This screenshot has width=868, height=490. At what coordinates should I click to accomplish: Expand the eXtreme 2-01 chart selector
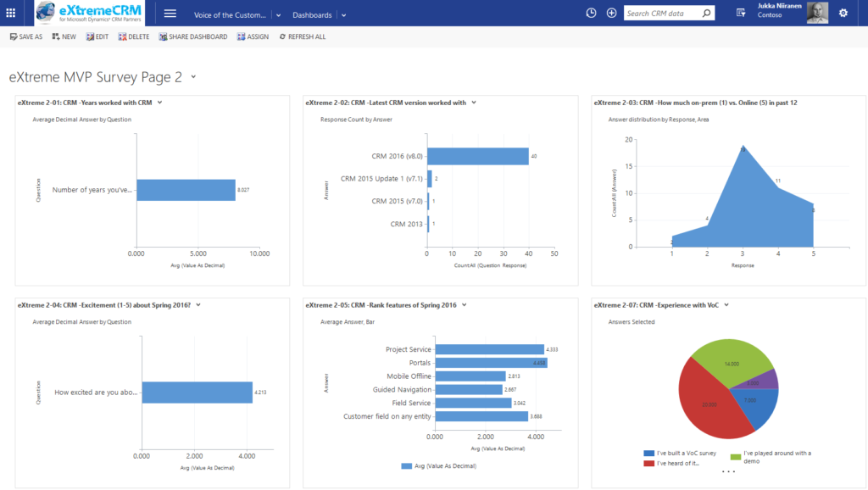[159, 103]
